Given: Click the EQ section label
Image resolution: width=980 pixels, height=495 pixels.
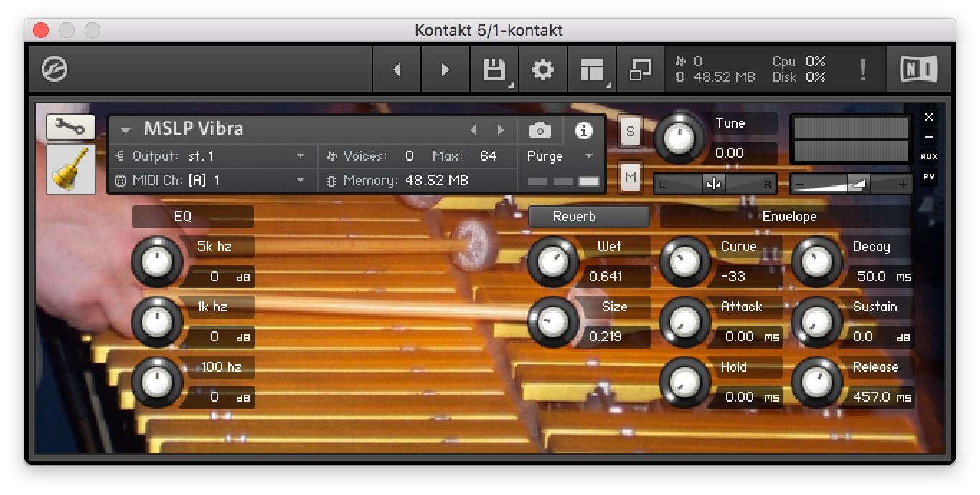Looking at the screenshot, I should pyautogui.click(x=193, y=216).
